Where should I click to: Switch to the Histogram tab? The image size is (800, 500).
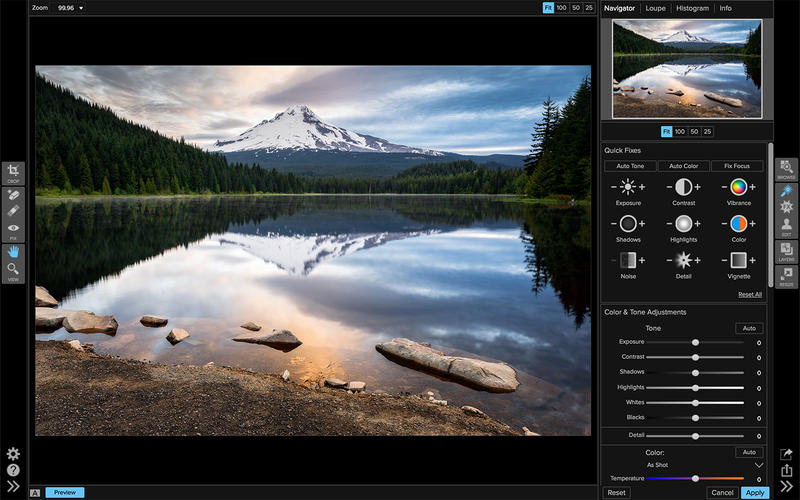(x=691, y=8)
